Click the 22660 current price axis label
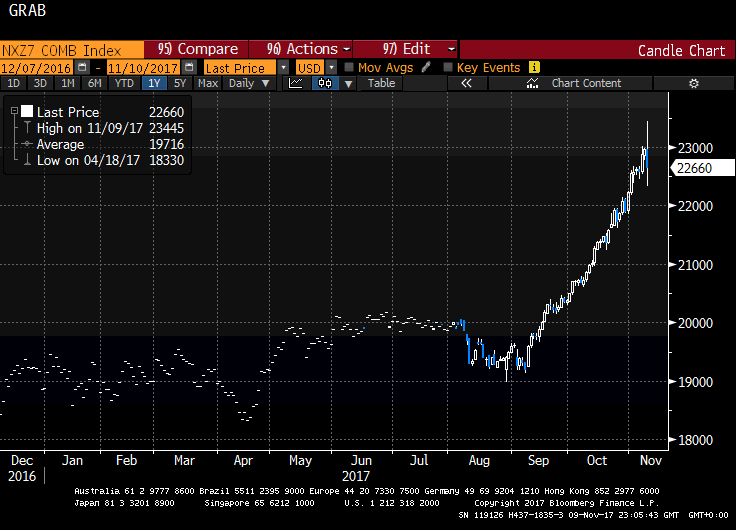 tap(702, 168)
